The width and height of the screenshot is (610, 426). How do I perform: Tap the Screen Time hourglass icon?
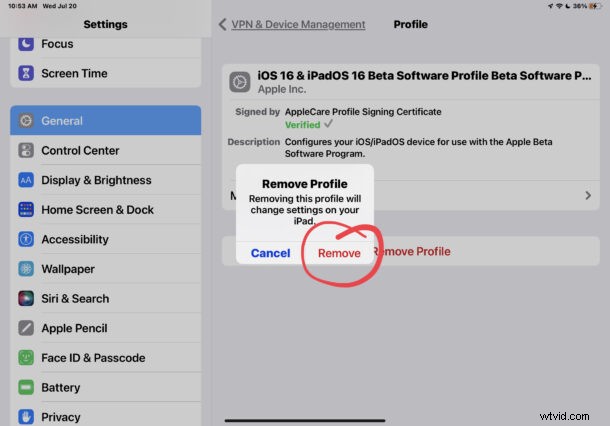coord(26,73)
